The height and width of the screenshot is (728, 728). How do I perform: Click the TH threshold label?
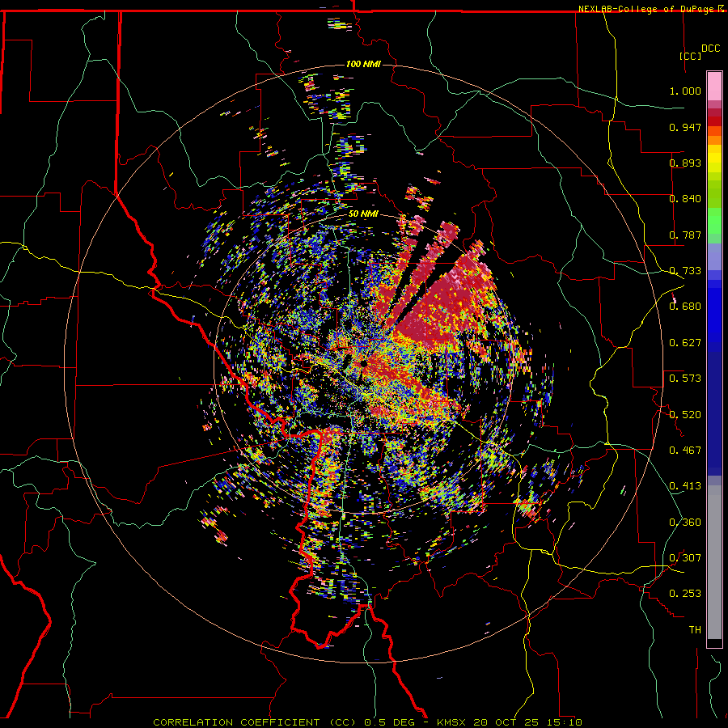pos(695,630)
